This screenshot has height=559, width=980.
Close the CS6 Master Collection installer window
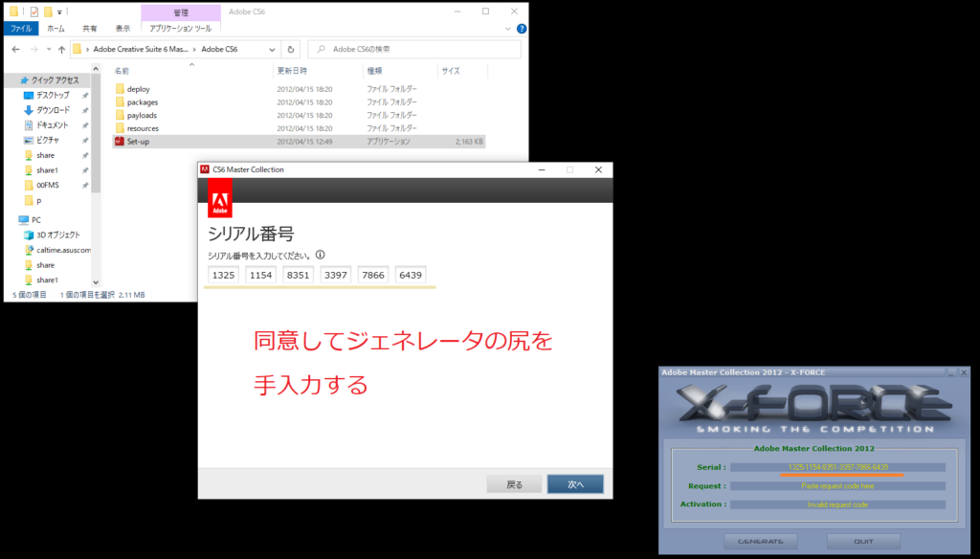tap(598, 169)
